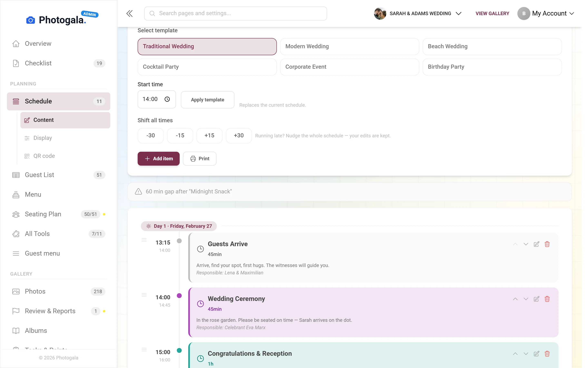The width and height of the screenshot is (588, 368).
Task: Open the Sarah & Adams Wedding dropdown
Action: click(418, 13)
